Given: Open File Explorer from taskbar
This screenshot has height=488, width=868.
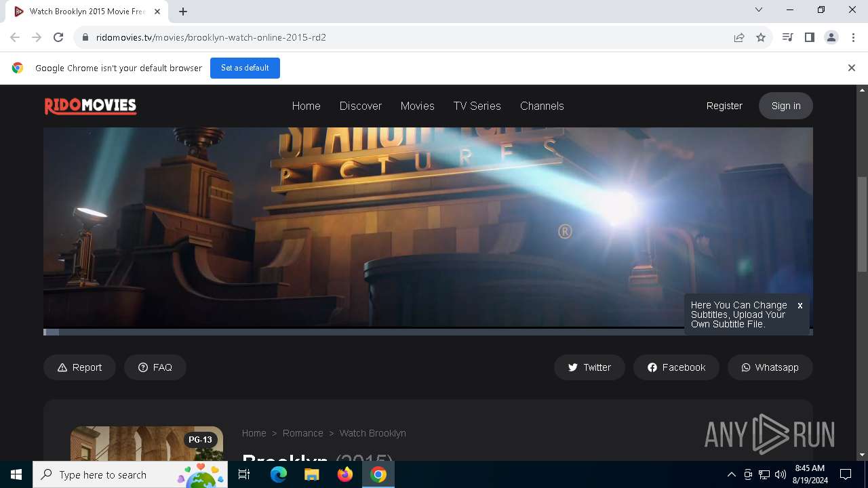Looking at the screenshot, I should [x=311, y=474].
